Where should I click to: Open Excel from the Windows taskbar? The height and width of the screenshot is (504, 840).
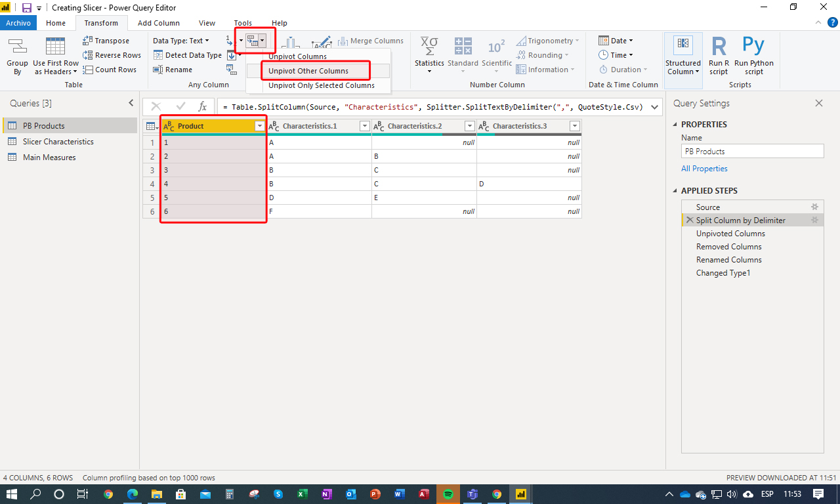click(x=303, y=494)
